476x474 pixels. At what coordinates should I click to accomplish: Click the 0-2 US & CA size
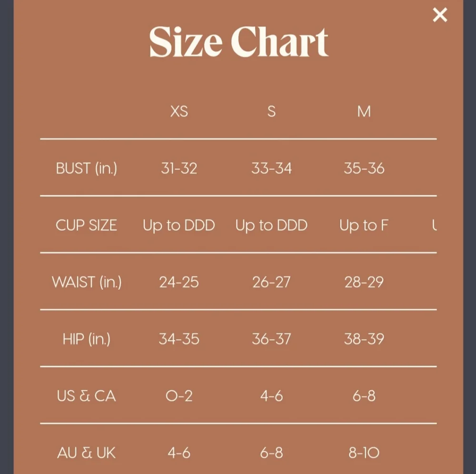(x=179, y=396)
